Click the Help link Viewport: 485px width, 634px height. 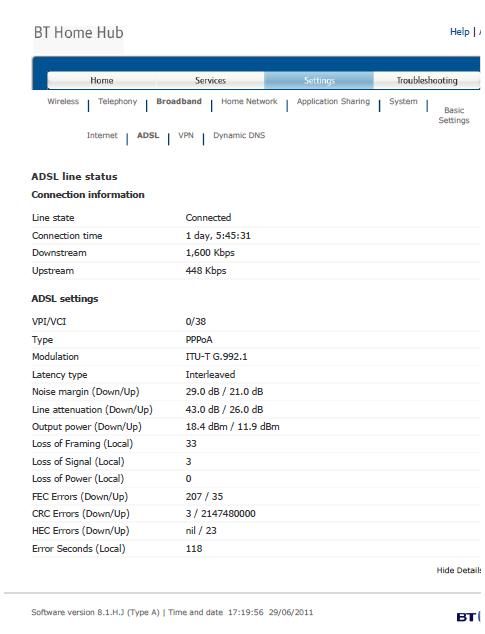pyautogui.click(x=460, y=32)
